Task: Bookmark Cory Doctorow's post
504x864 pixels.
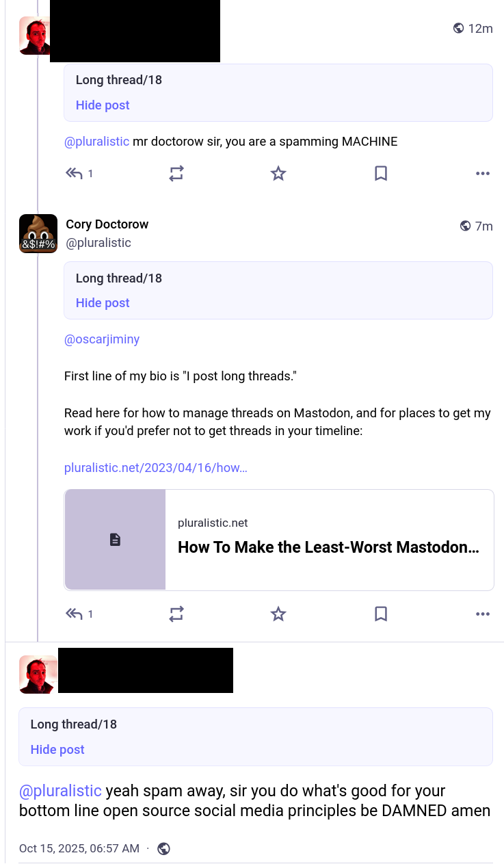Action: 381,614
